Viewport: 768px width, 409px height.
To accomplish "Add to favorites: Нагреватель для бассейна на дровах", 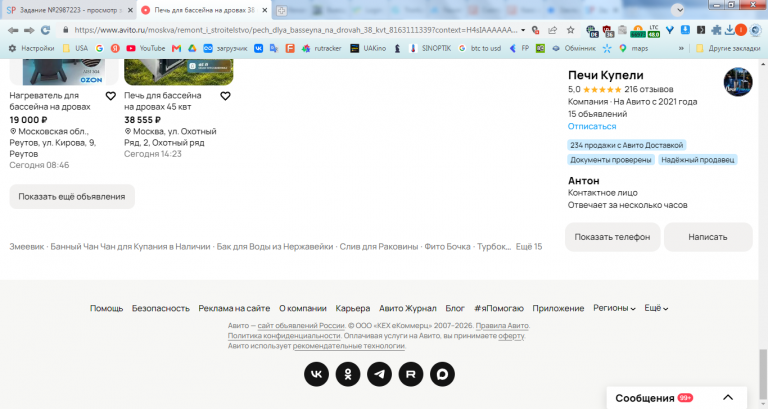I will point(111,96).
